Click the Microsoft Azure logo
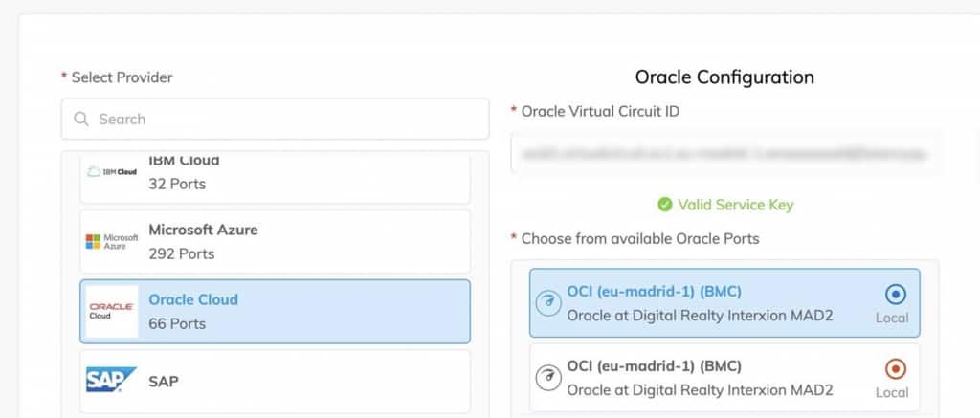 [x=112, y=242]
